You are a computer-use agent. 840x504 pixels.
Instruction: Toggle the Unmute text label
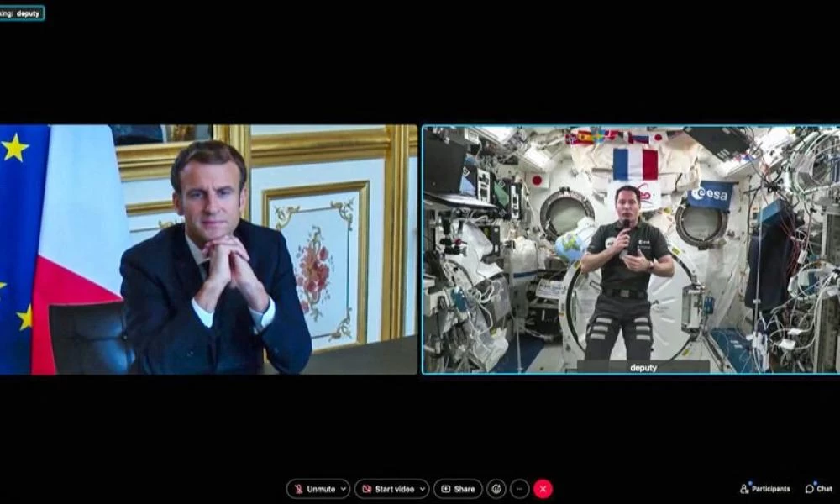click(321, 489)
